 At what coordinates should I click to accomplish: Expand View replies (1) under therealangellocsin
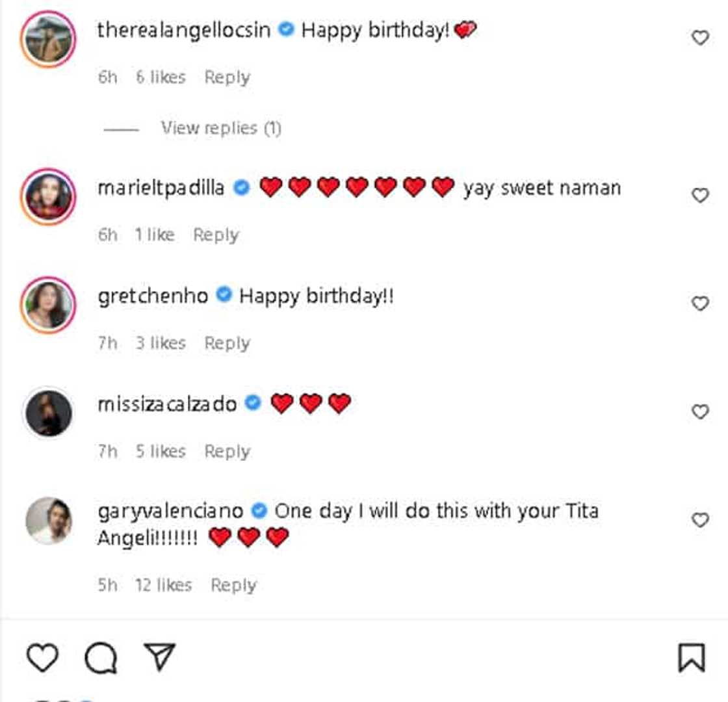(221, 128)
